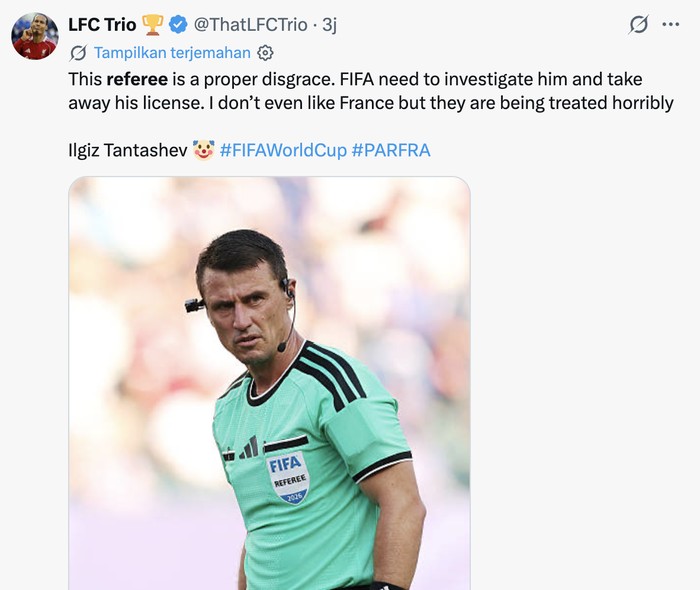Open the #PARFRA hashtag
The width and height of the screenshot is (700, 590).
click(x=391, y=150)
